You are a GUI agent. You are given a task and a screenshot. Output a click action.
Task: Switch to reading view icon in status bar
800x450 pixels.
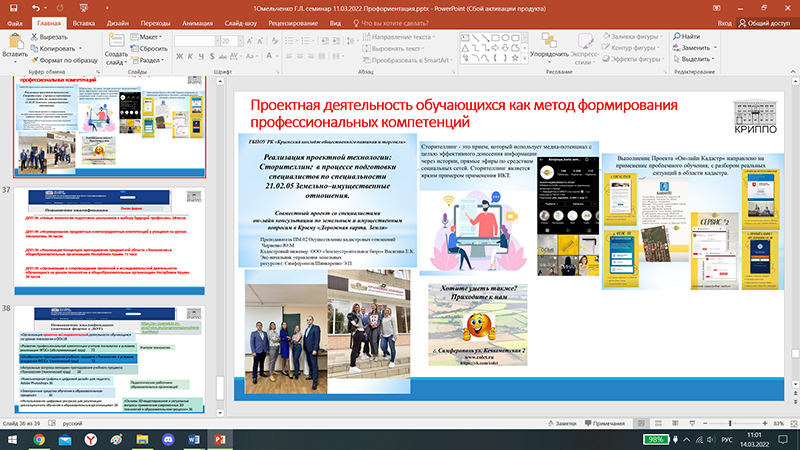[x=675, y=423]
